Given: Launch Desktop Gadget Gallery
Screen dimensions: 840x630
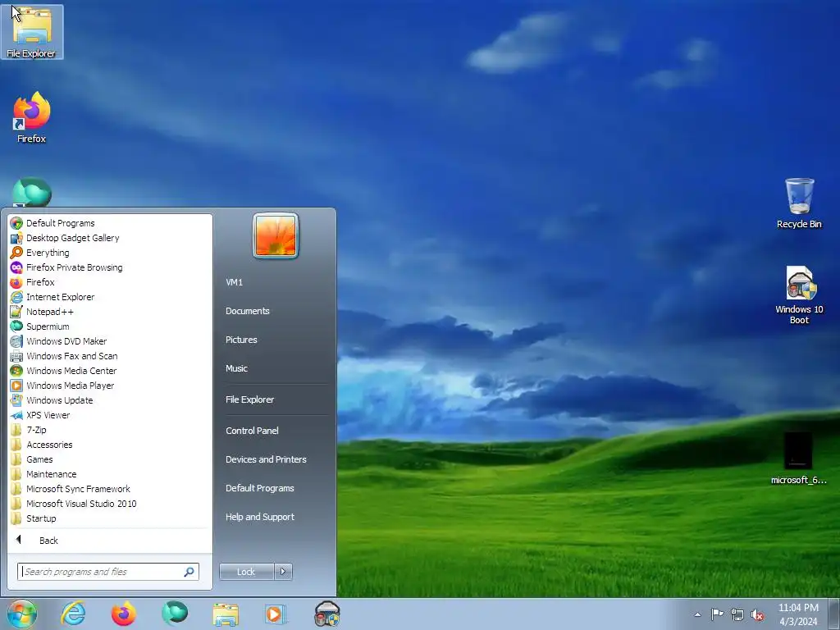Looking at the screenshot, I should click(110, 238).
